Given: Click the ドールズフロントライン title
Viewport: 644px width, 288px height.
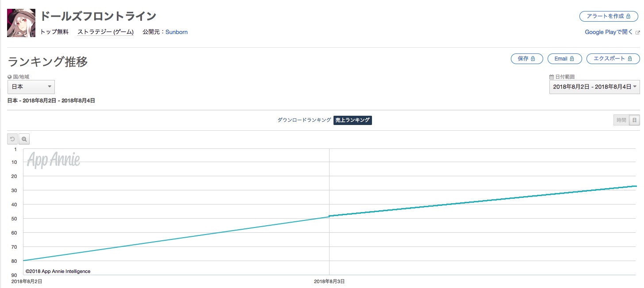Looking at the screenshot, I should (x=98, y=16).
